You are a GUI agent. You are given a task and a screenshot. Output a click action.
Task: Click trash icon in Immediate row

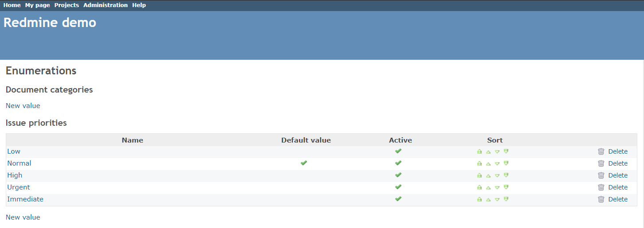[601, 199]
